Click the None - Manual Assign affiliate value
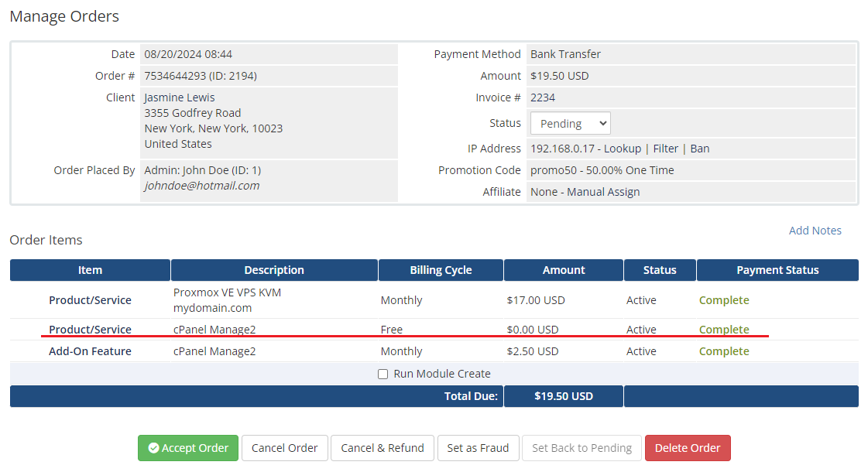 pos(585,192)
